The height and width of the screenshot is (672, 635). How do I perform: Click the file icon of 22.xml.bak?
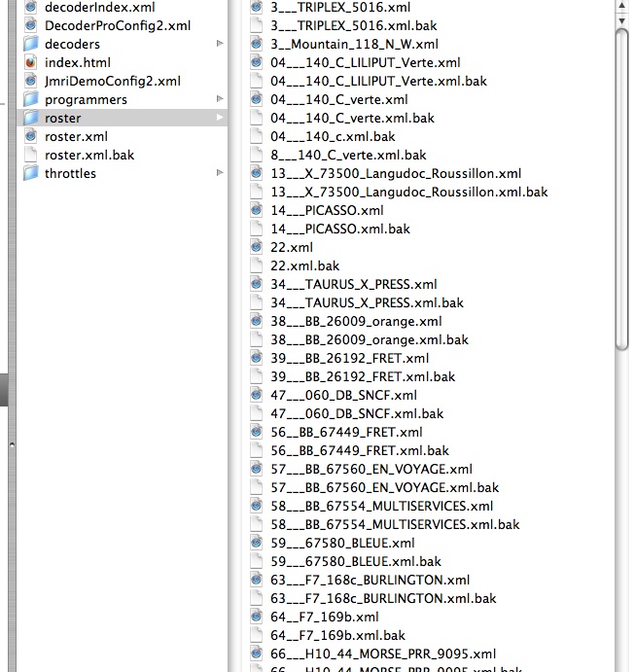pyautogui.click(x=256, y=265)
